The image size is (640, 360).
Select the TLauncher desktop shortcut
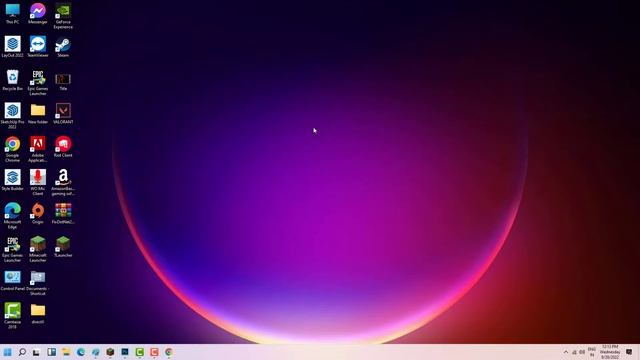point(63,247)
